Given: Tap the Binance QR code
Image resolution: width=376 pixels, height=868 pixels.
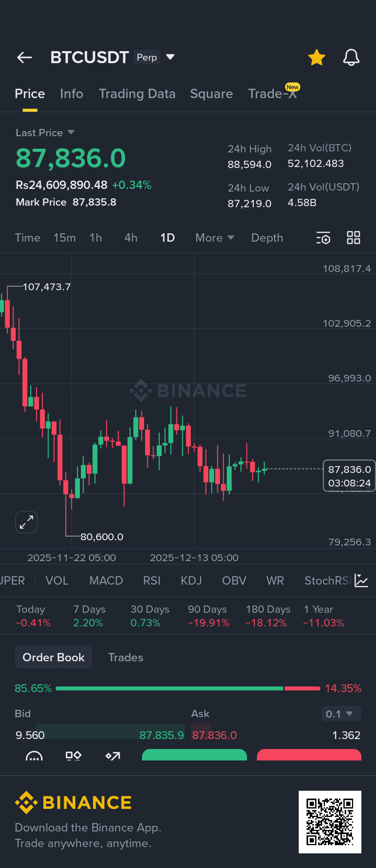Looking at the screenshot, I should click(330, 822).
